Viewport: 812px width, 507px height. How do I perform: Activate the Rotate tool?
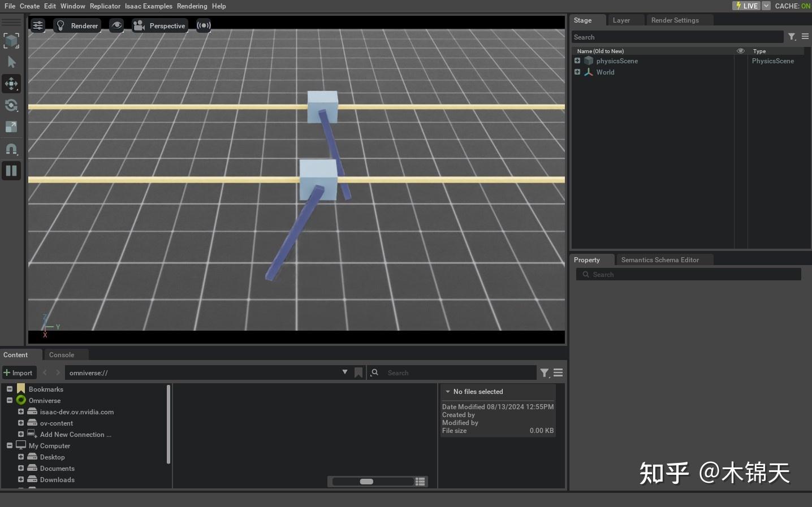pos(11,105)
